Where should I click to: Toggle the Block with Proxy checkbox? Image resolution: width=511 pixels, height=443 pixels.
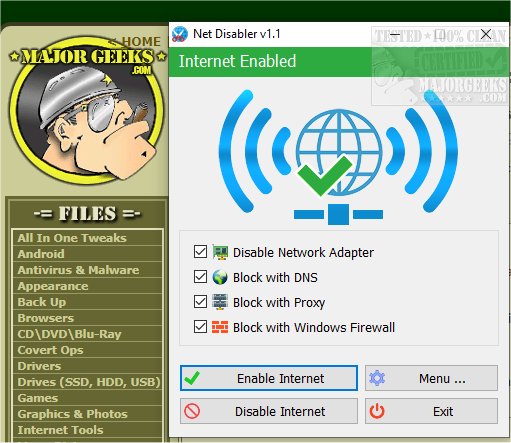tap(200, 302)
